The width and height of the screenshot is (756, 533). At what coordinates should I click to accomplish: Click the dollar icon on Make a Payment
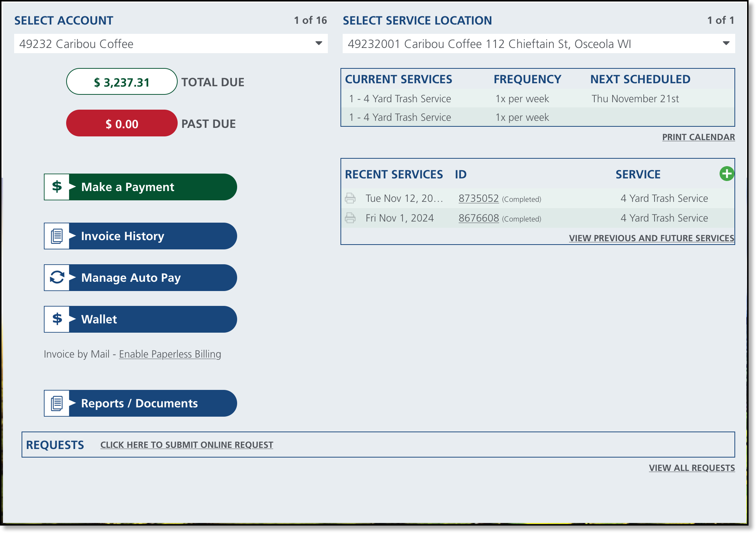coord(57,187)
